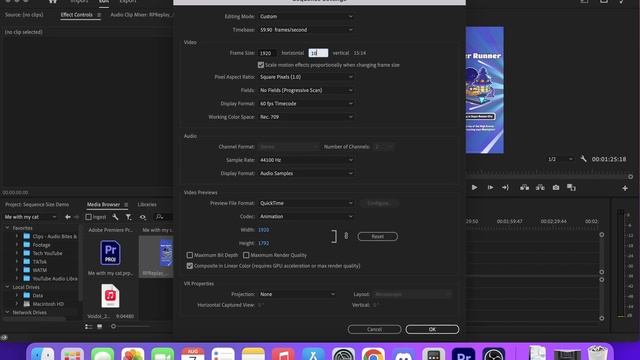Select the Me with my cat.prproj file icon
This screenshot has width=640, height=360.
(110, 253)
